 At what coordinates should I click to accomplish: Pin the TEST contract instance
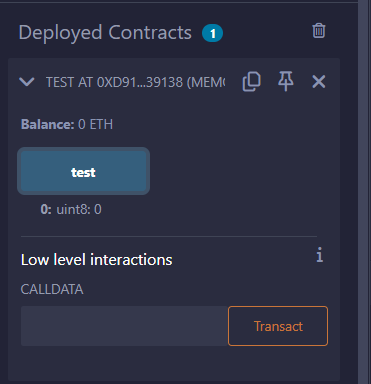286,81
